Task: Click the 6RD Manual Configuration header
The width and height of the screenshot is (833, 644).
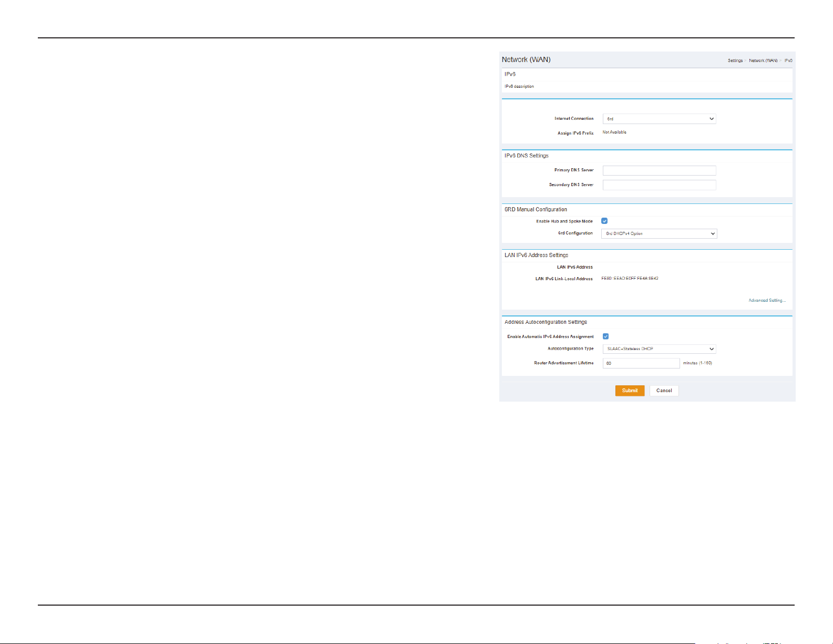Action: [x=536, y=209]
